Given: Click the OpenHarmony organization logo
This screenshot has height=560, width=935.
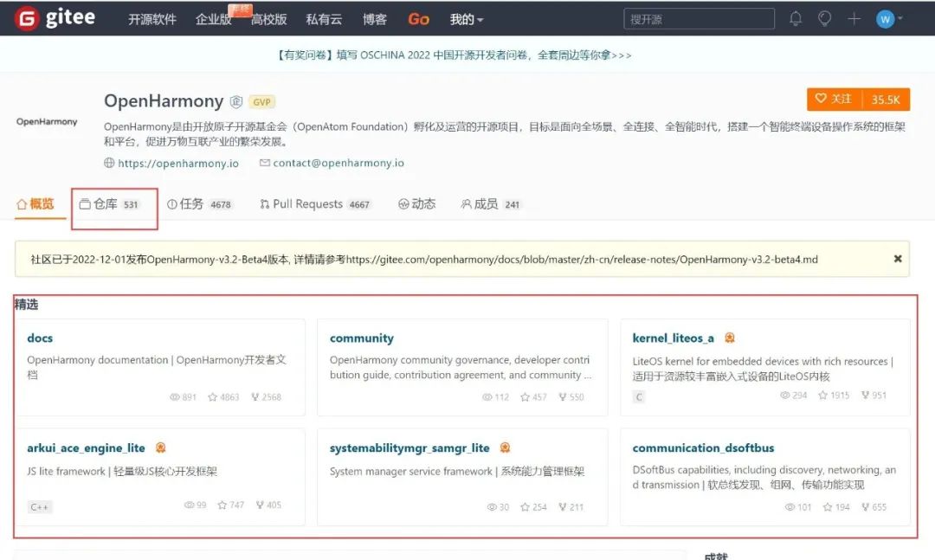Looking at the screenshot, I should pos(47,122).
